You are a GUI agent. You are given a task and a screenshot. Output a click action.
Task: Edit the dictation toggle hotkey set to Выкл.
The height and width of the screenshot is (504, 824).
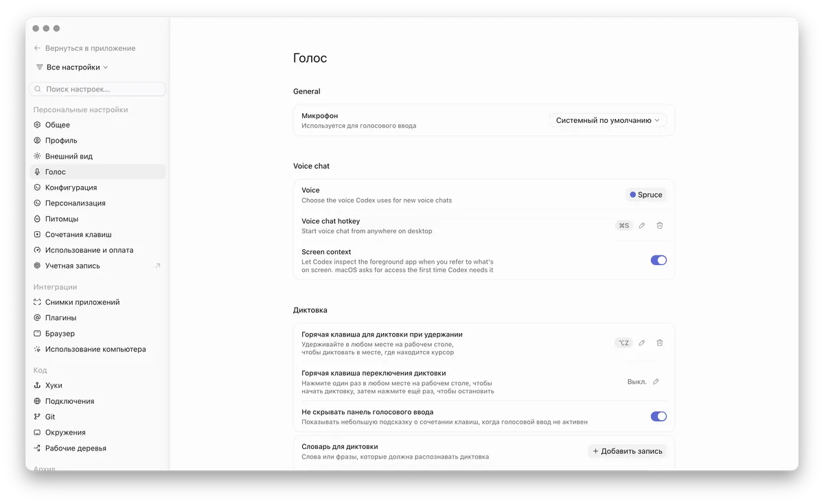pos(656,382)
